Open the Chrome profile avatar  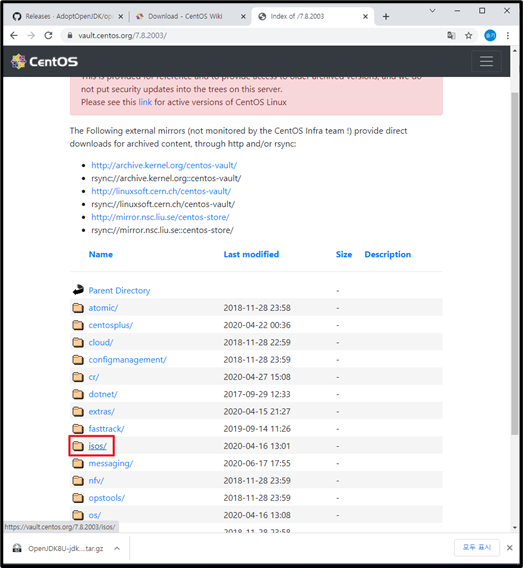click(490, 36)
